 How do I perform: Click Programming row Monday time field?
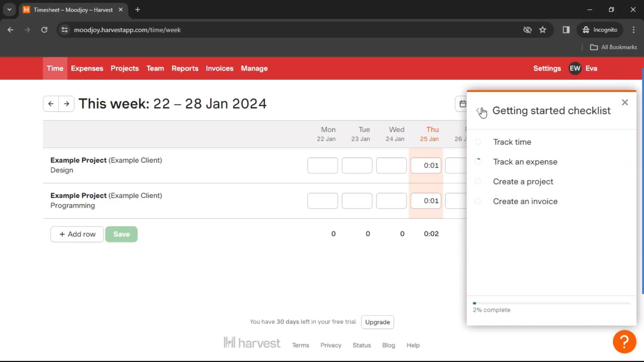[x=322, y=201]
